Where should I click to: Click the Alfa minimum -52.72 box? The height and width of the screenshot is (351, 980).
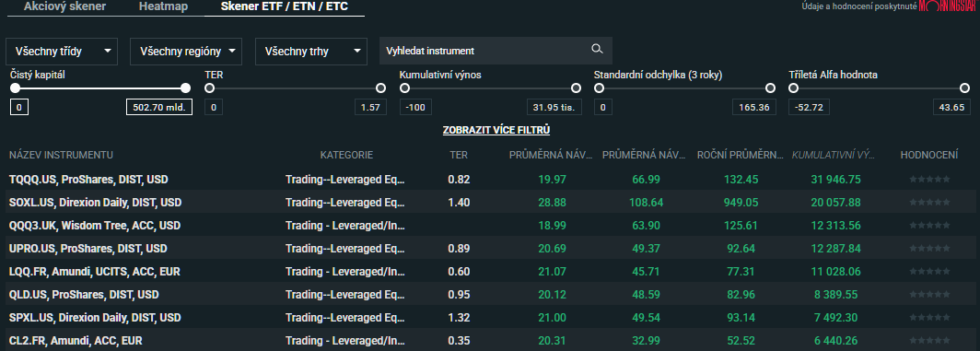pos(810,107)
